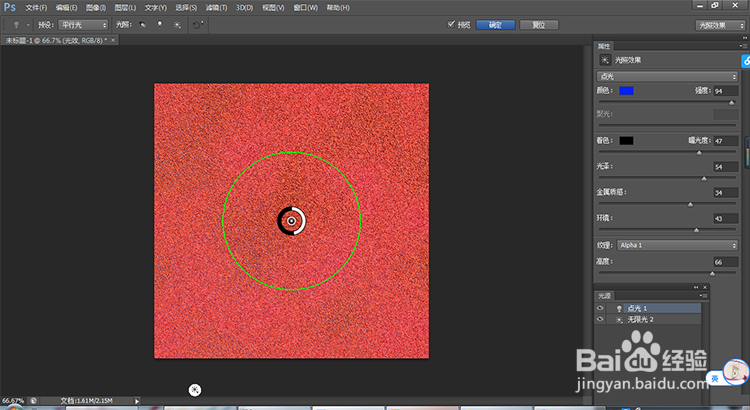Image resolution: width=750 pixels, height=410 pixels.
Task: Click the 金属质感 metallic slider handle
Action: [x=690, y=204]
